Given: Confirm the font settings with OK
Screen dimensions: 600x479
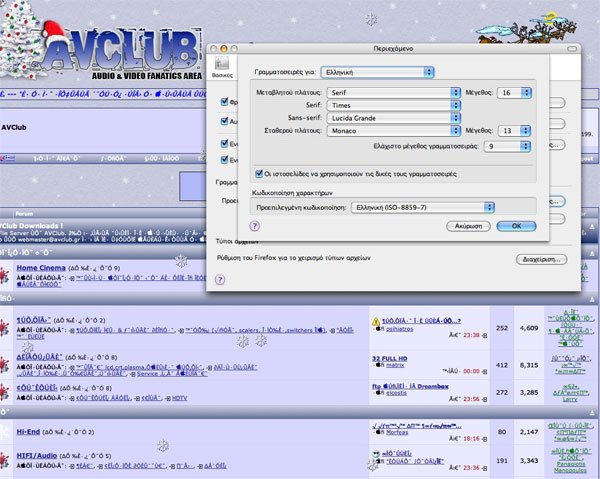Looking at the screenshot, I should (x=516, y=226).
